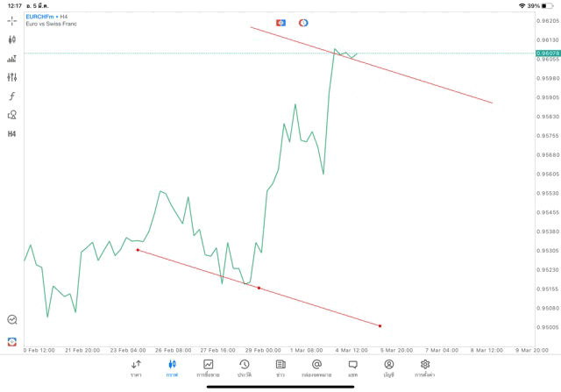561x392 pixels.
Task: Open the objects shapes tool
Action: pyautogui.click(x=12, y=115)
